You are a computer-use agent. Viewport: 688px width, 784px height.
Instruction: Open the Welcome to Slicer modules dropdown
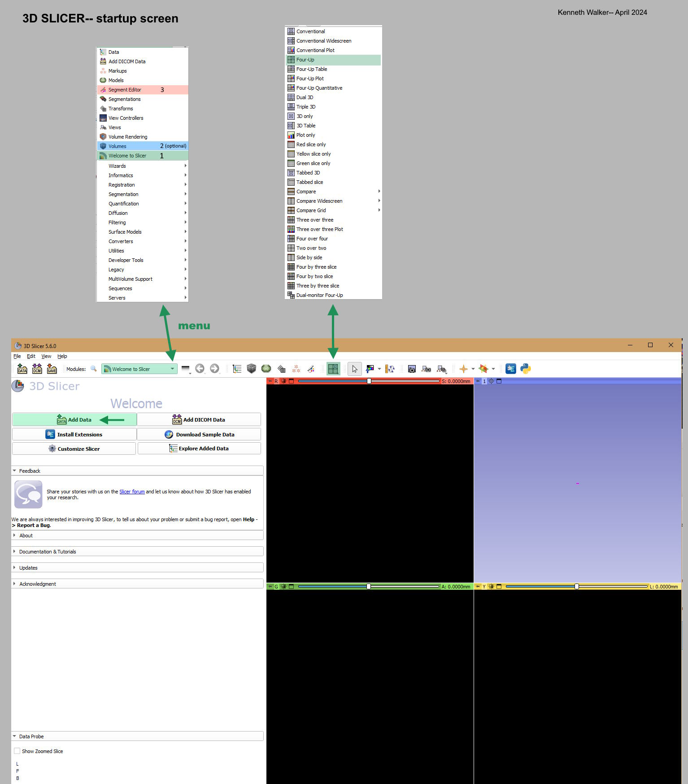[139, 369]
